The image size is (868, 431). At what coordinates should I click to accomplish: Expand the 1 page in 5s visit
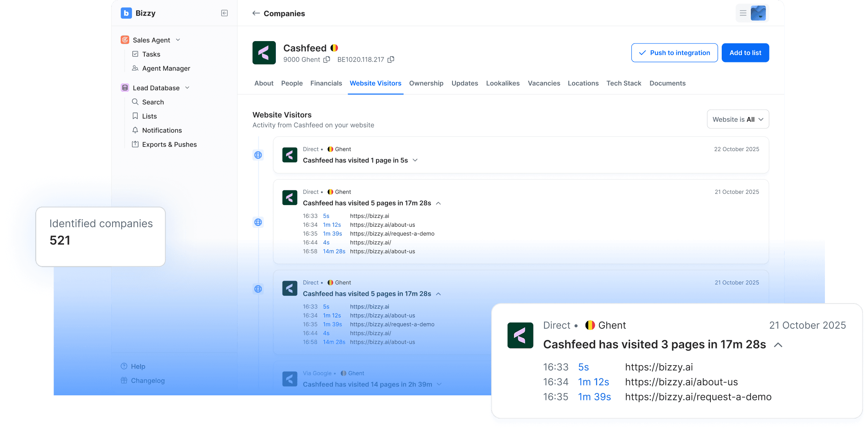coord(415,160)
